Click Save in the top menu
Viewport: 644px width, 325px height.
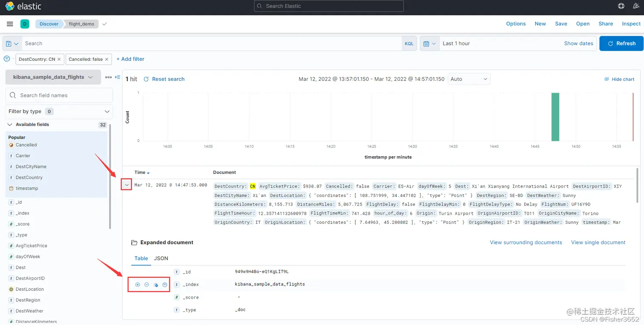pos(561,24)
